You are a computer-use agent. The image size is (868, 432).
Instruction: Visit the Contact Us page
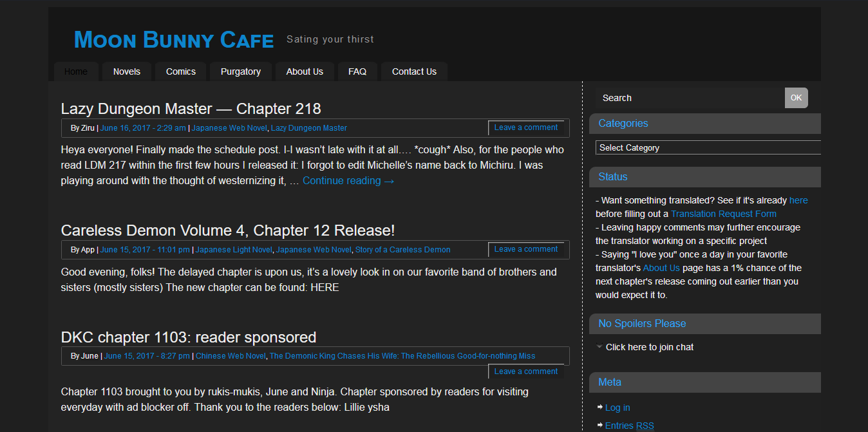[x=414, y=71]
